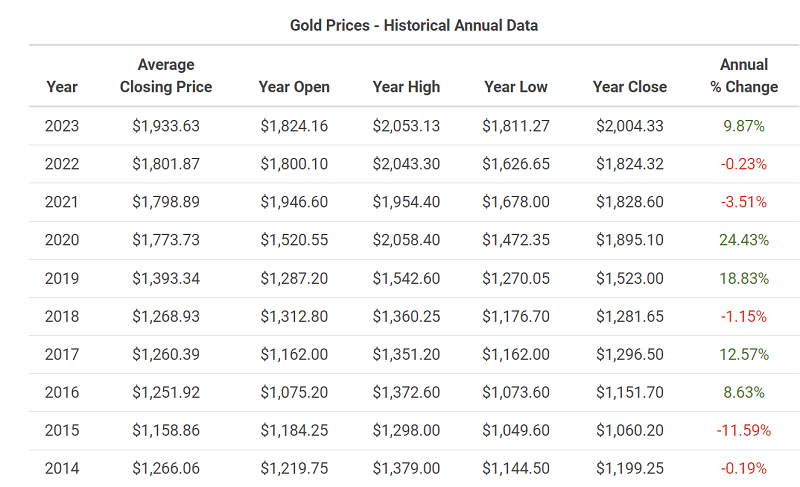Viewport: 800px width, 487px height.
Task: Select the 2020 year high $2,058.40
Action: (406, 240)
